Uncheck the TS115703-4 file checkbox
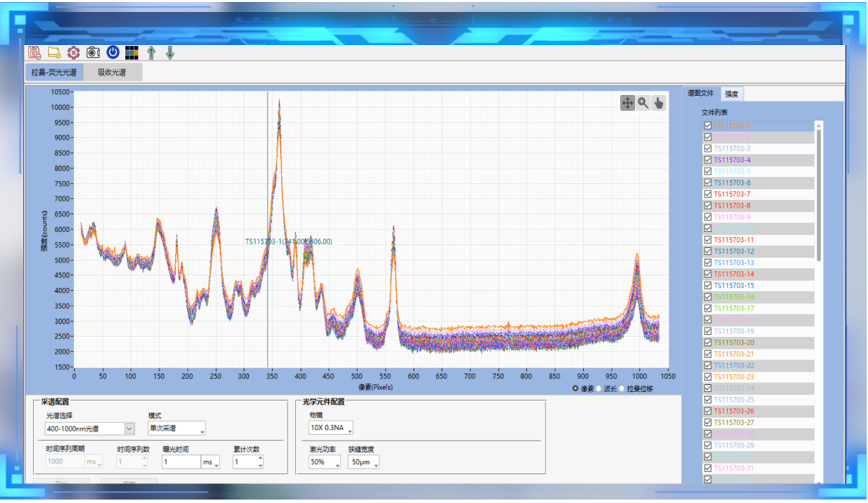This screenshot has width=868, height=503. tap(707, 160)
